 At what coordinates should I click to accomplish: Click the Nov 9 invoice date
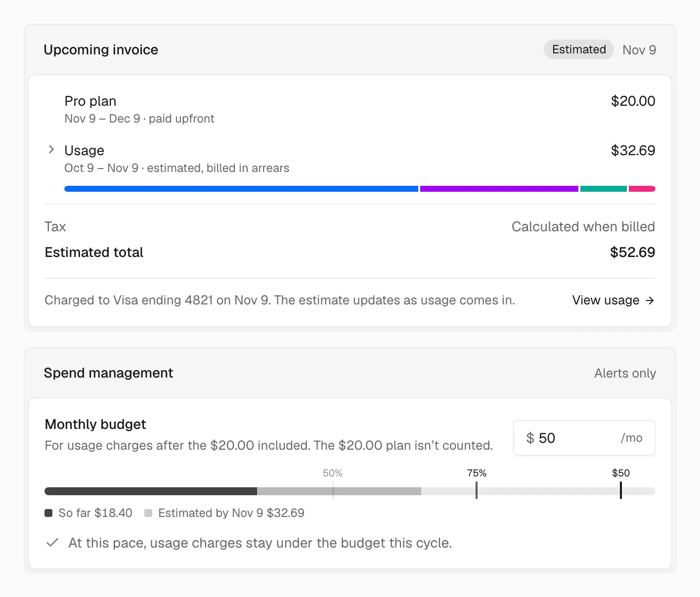(639, 50)
